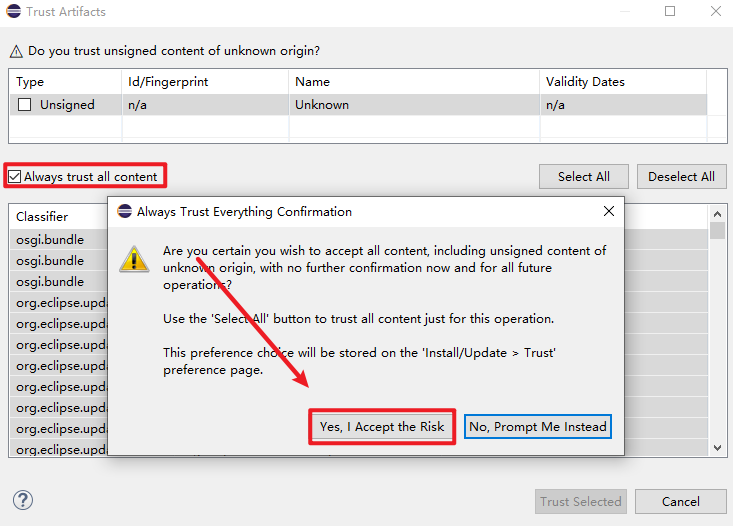Click Yes, I Accept the Risk

coord(382,427)
